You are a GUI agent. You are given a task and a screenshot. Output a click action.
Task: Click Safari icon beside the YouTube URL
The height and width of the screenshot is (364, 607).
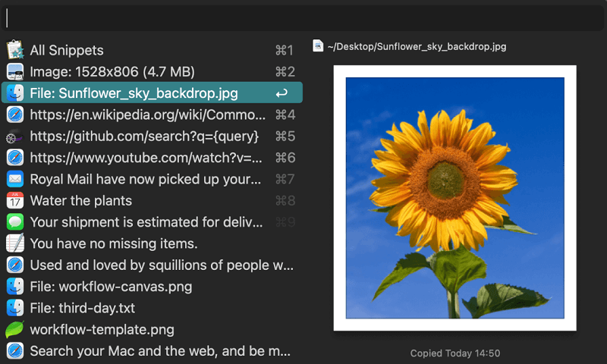click(x=15, y=158)
